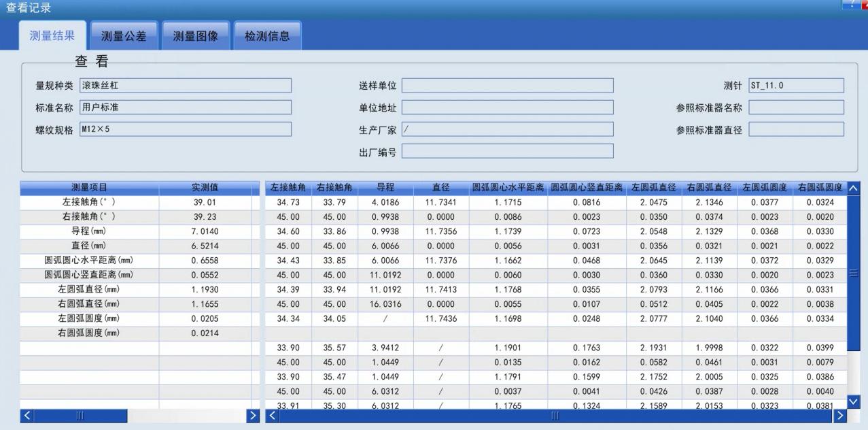Select the empty 出厂编号 input field
Image resolution: width=868 pixels, height=430 pixels.
[507, 151]
